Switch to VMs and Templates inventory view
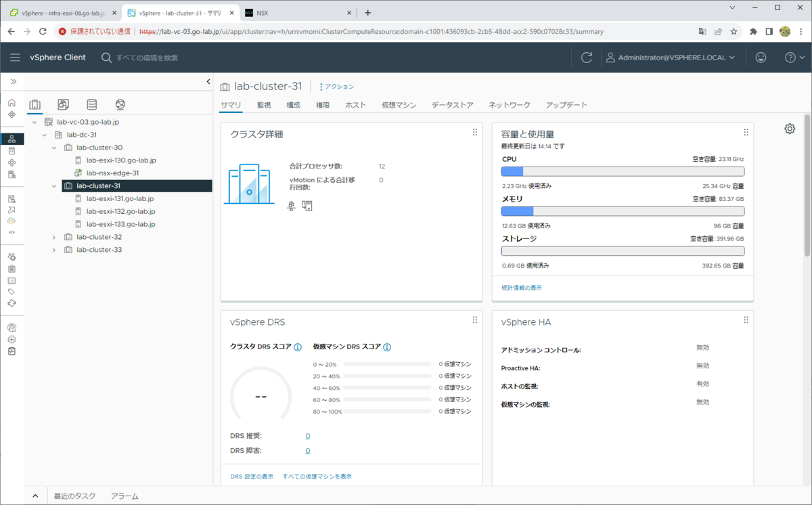The image size is (812, 505). [63, 104]
